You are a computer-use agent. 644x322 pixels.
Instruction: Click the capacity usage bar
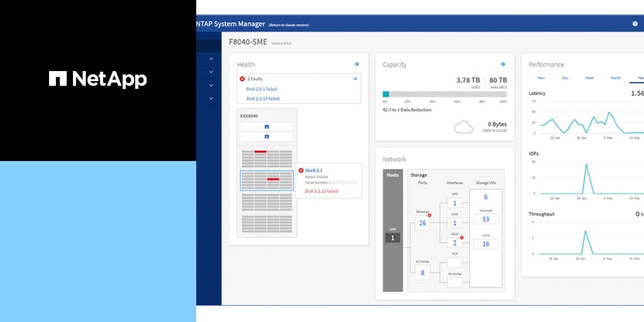[x=445, y=94]
